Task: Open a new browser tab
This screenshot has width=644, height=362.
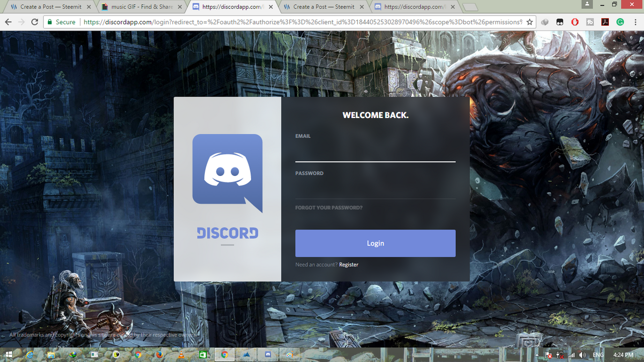Action: coord(470,7)
